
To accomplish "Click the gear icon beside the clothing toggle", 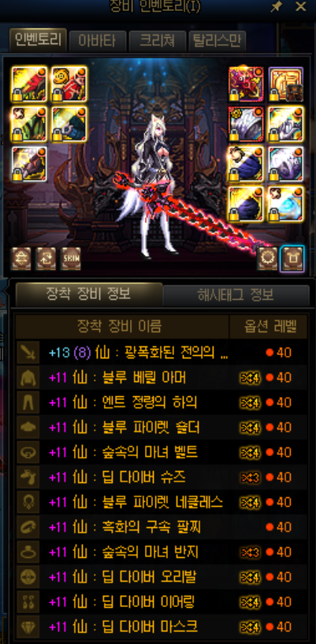I will [x=268, y=259].
